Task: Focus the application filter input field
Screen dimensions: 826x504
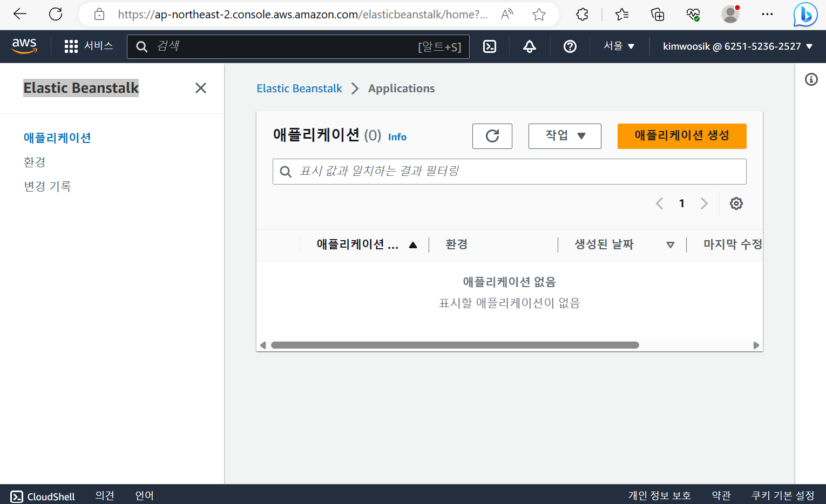Action: pos(510,172)
